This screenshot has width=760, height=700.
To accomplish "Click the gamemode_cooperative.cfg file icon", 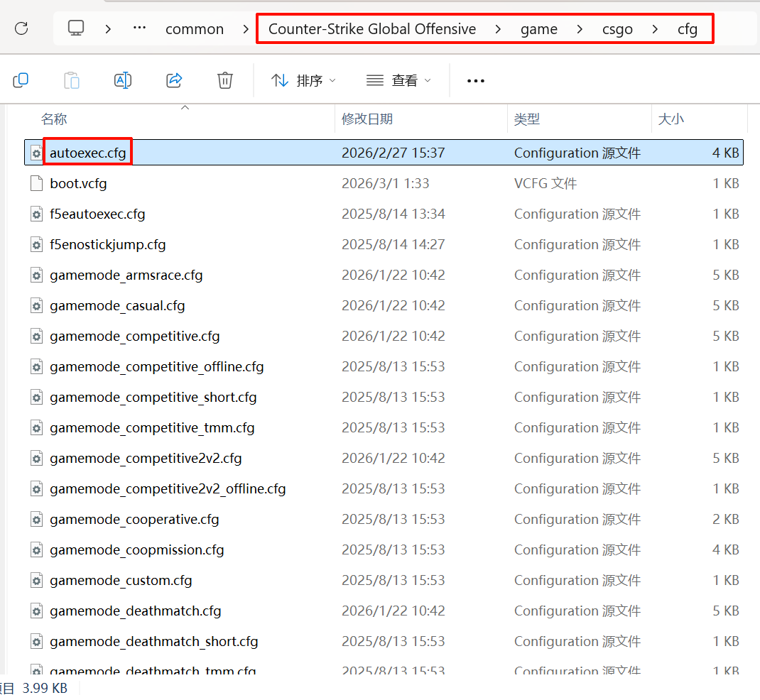I will [36, 519].
